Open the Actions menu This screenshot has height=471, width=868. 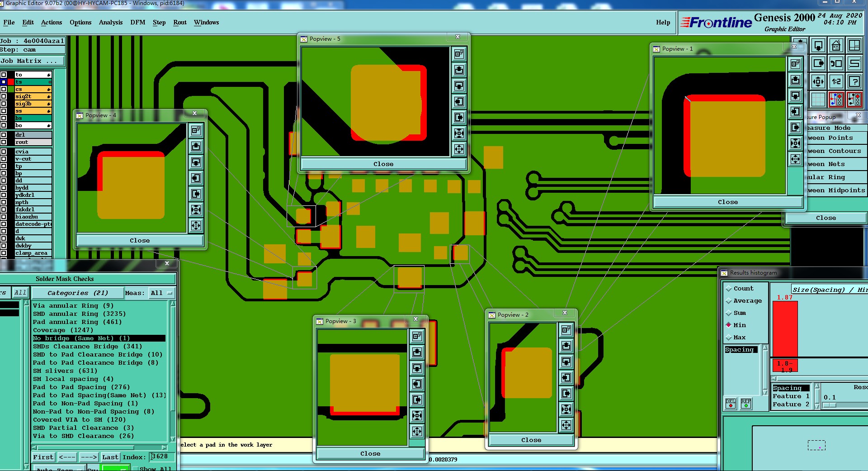(x=52, y=22)
